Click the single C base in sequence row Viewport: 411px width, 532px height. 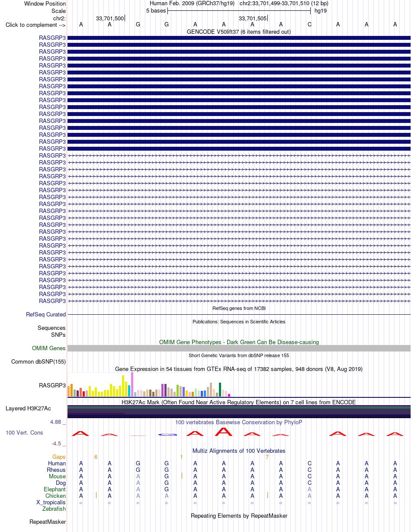309,25
